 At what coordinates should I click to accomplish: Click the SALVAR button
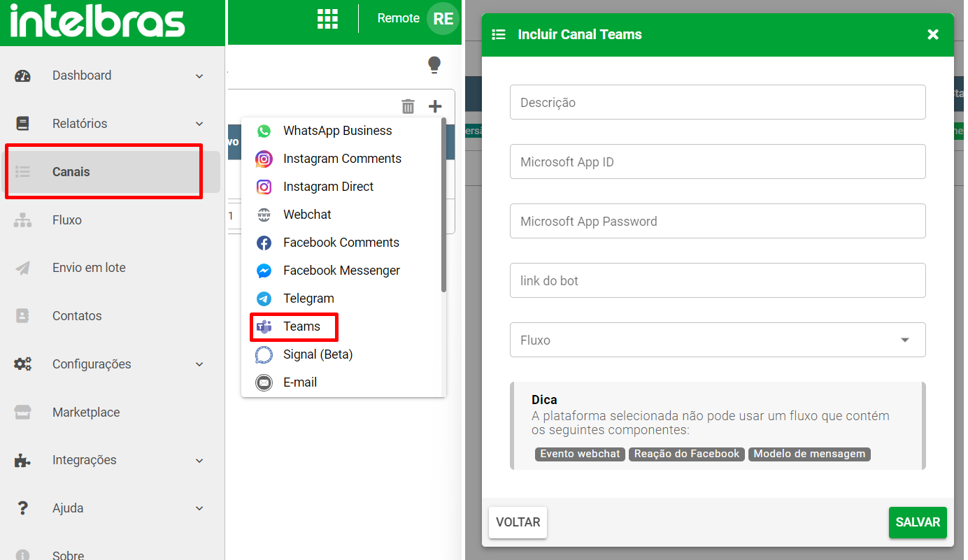click(x=918, y=522)
